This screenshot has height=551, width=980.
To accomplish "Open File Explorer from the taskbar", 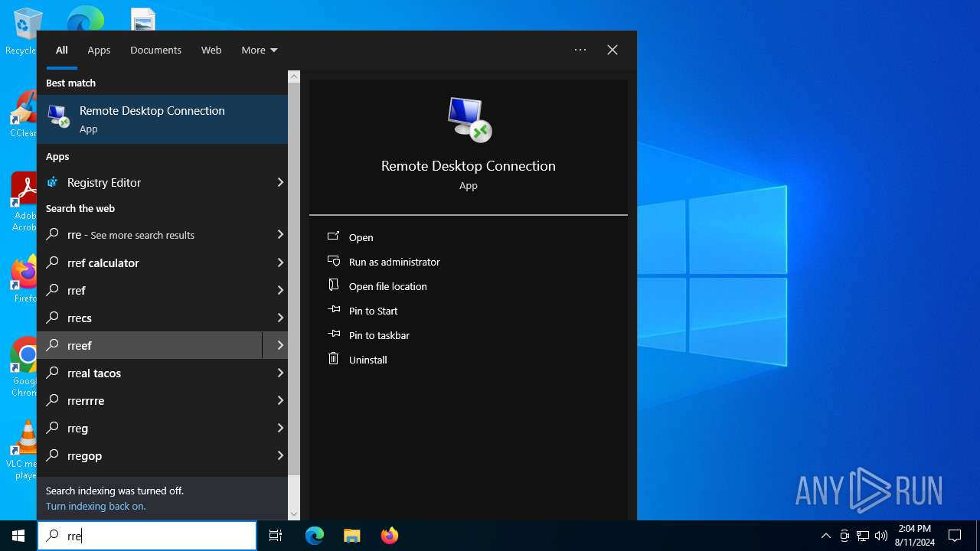I will (x=351, y=536).
